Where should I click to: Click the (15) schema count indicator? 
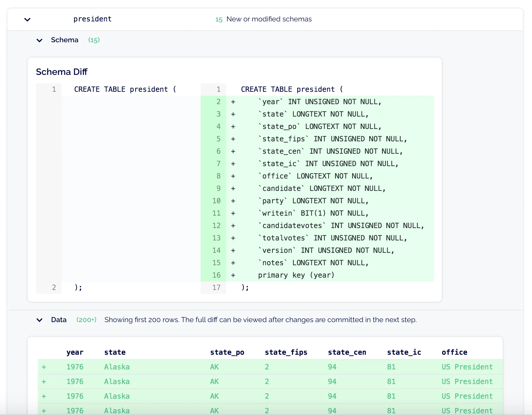tap(94, 40)
